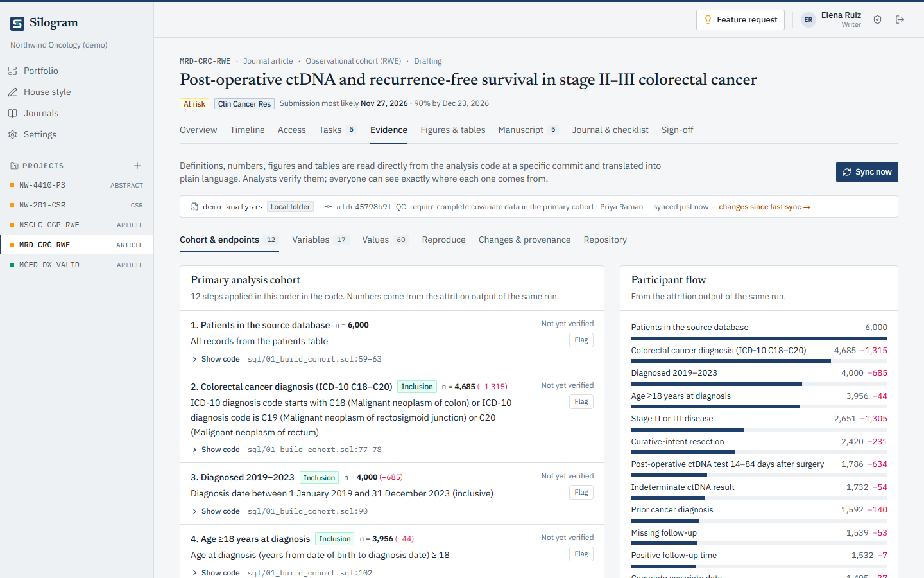This screenshot has height=578, width=924.
Task: Open project NW-4410-P3
Action: click(77, 185)
